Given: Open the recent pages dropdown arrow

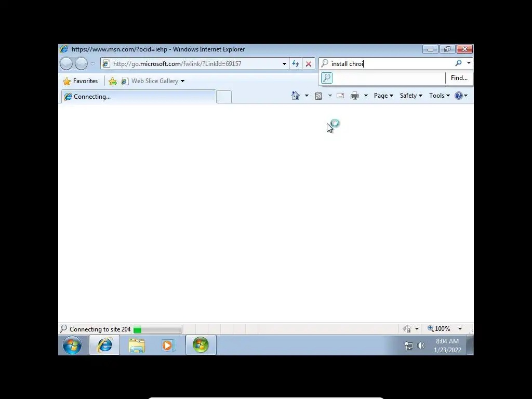Looking at the screenshot, I should point(92,64).
